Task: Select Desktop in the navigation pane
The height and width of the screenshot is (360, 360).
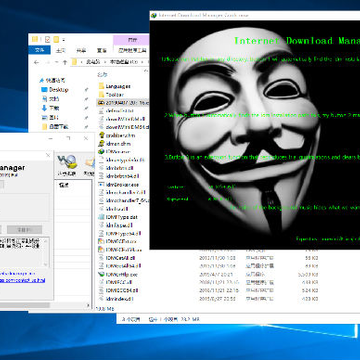Action: [x=59, y=90]
